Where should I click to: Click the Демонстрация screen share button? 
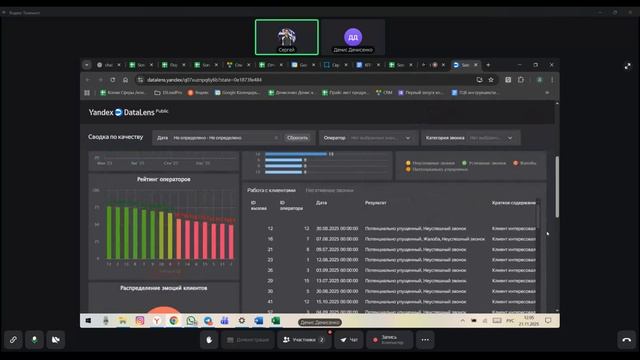coord(248,340)
